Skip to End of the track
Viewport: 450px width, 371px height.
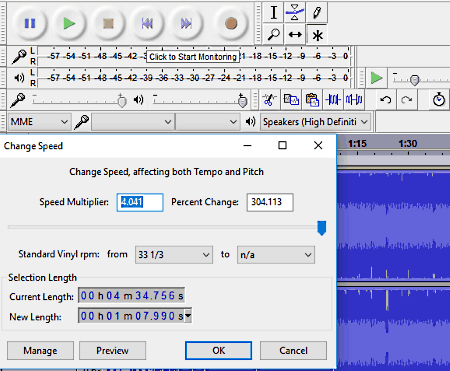[186, 23]
